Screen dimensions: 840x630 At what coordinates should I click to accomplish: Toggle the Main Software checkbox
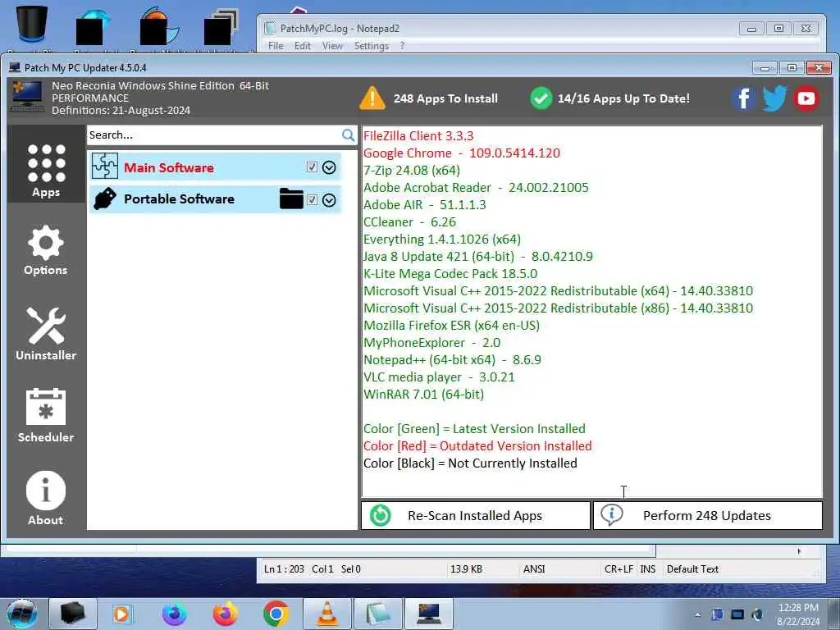[x=312, y=167]
